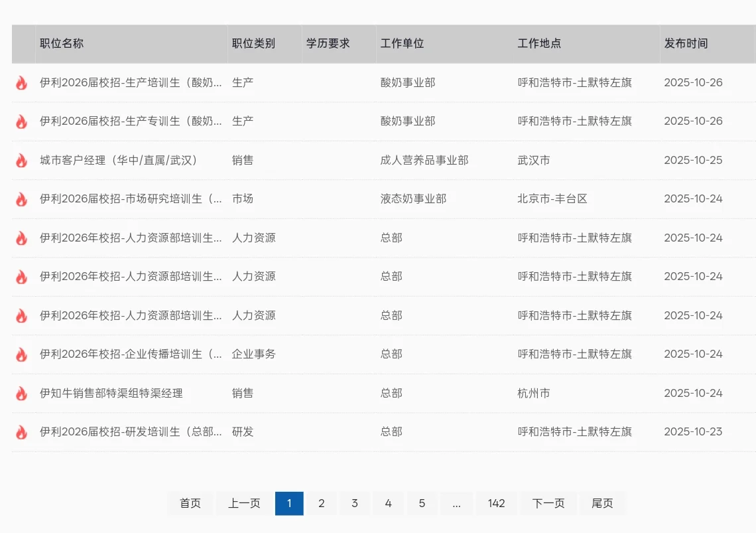756x533 pixels.
Task: Click the 市场 category cell
Action: [243, 199]
